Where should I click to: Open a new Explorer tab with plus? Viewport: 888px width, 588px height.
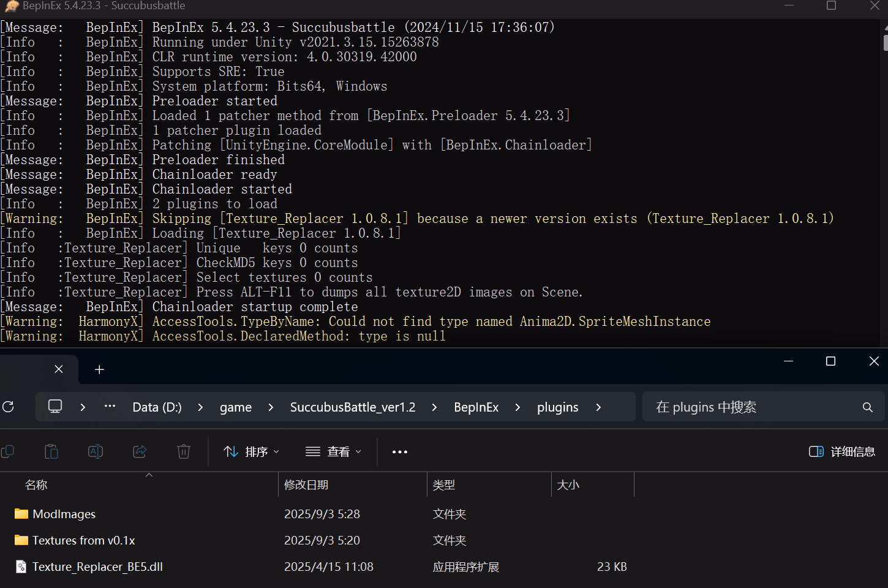click(x=99, y=369)
